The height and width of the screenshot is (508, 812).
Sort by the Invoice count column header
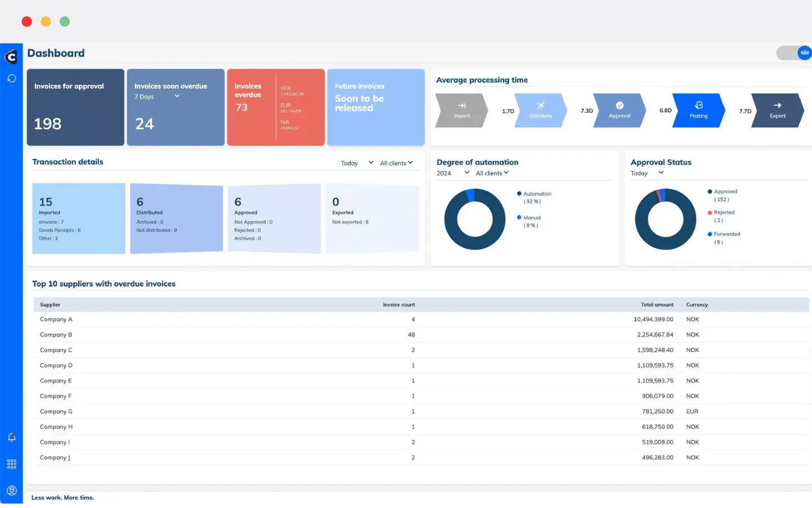click(399, 305)
